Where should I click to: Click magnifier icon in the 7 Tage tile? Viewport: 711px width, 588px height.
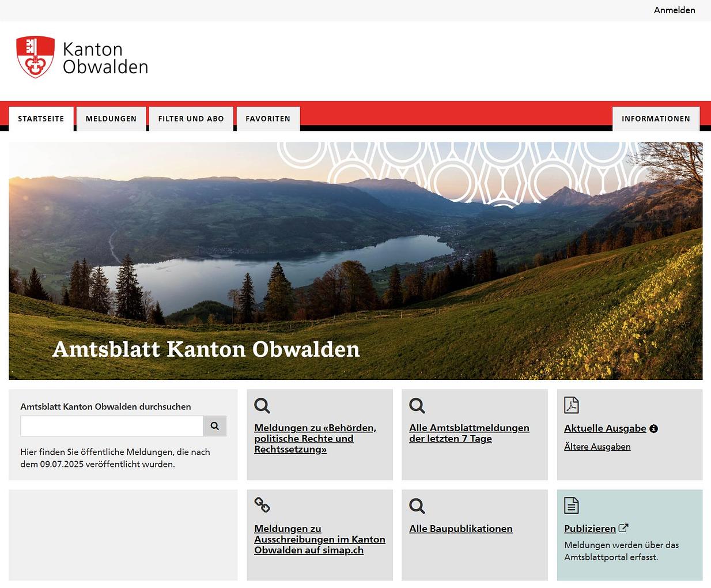(417, 406)
